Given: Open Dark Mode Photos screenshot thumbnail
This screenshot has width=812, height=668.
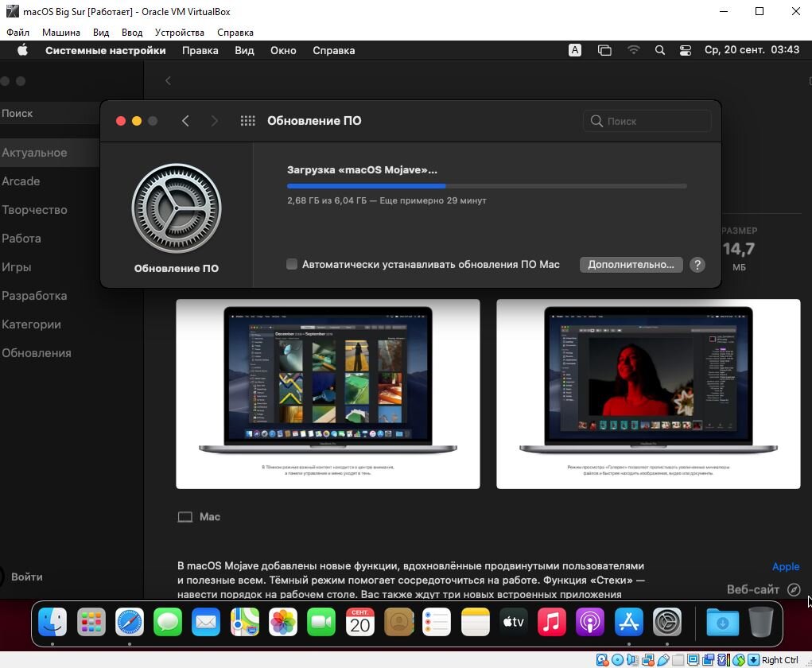Looking at the screenshot, I should 328,394.
